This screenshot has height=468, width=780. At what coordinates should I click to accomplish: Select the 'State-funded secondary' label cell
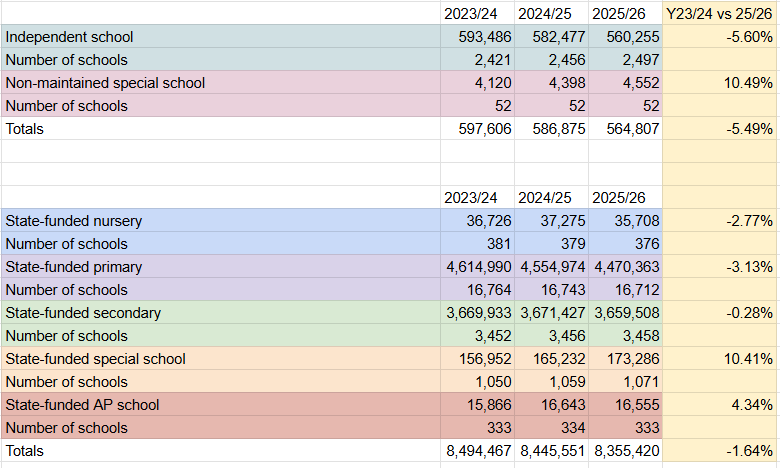tap(221, 313)
